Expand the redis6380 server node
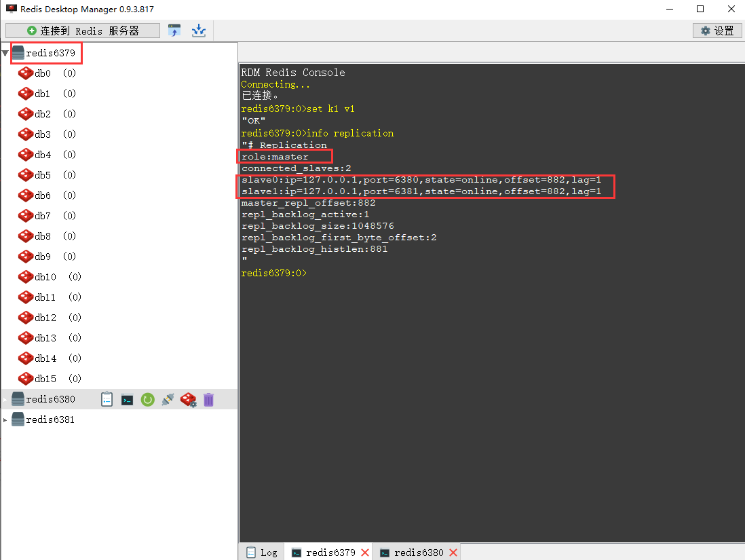This screenshot has width=745, height=560. (5, 400)
